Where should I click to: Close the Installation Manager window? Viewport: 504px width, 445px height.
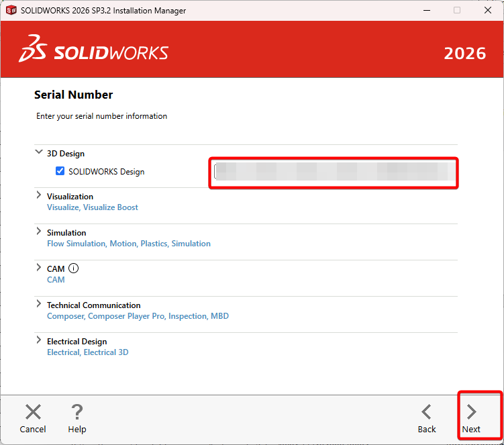coord(488,10)
